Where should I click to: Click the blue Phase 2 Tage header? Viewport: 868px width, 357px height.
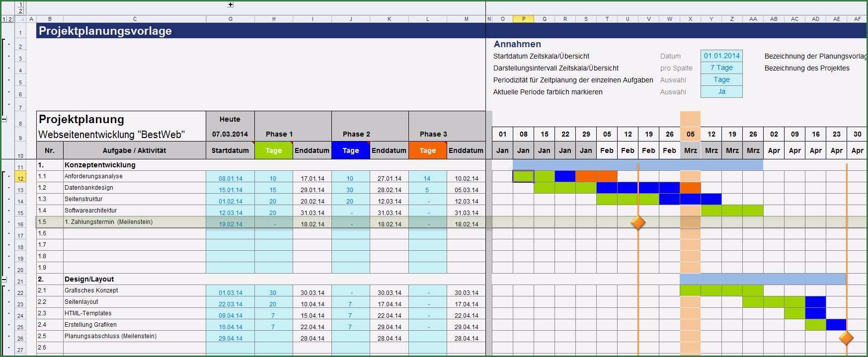click(x=350, y=150)
